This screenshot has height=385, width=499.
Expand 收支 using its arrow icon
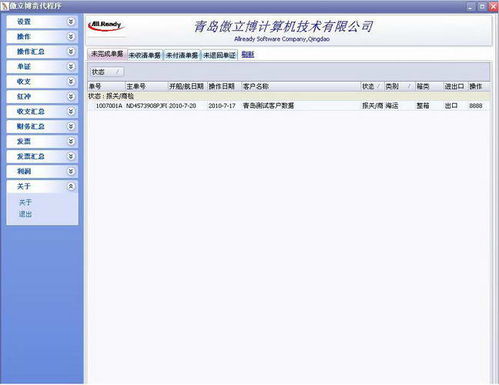pyautogui.click(x=71, y=82)
